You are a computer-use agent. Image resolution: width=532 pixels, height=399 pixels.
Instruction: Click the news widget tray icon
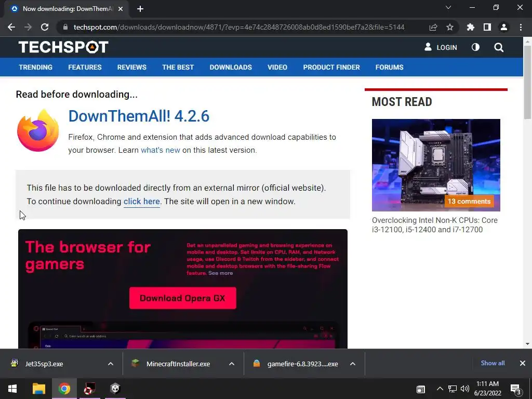(420, 389)
